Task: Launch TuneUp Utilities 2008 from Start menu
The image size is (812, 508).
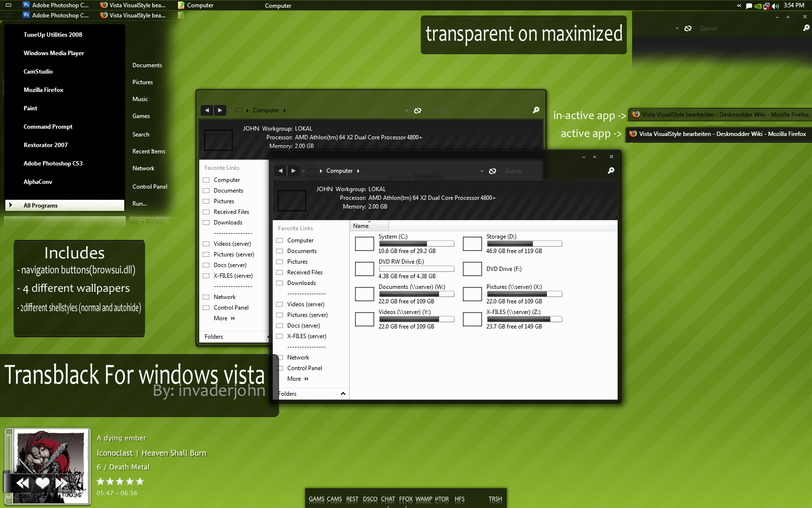Action: pyautogui.click(x=53, y=35)
